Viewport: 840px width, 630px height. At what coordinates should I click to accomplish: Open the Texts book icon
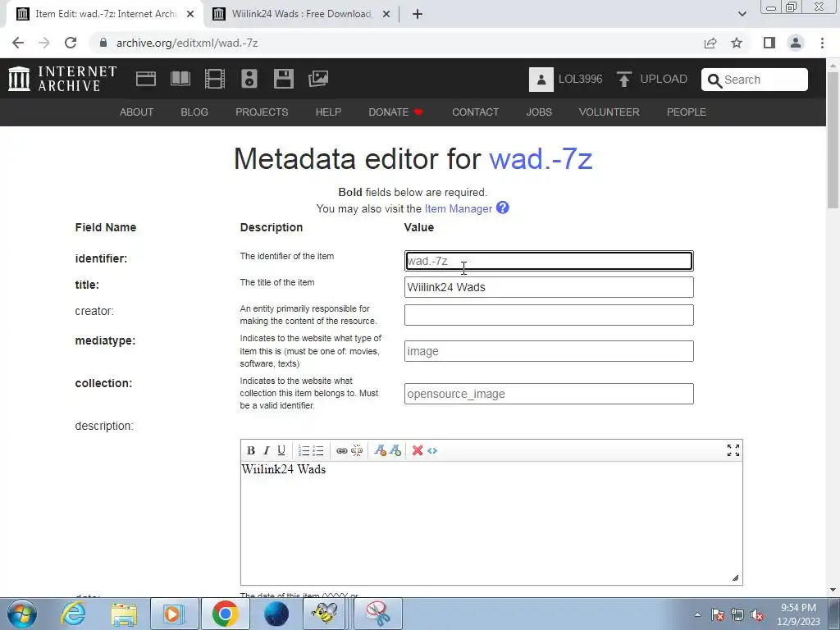tap(180, 79)
